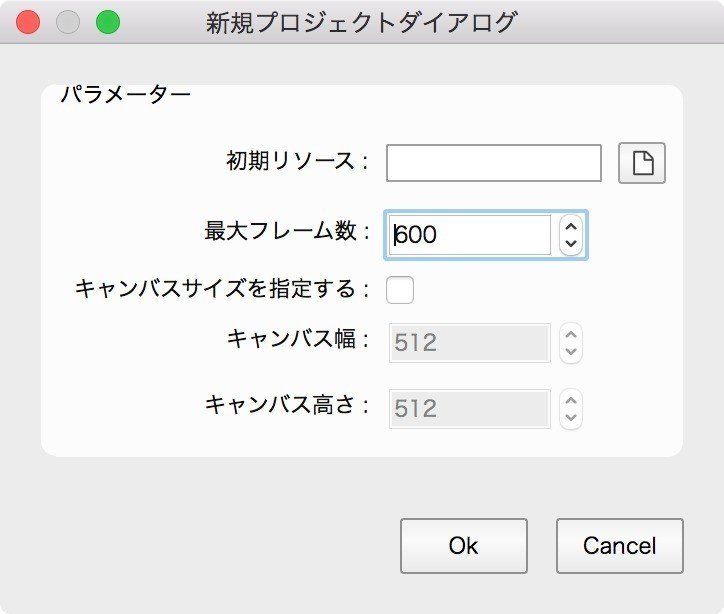This screenshot has width=724, height=614.
Task: Click the パラメーター group label
Action: coord(126,95)
